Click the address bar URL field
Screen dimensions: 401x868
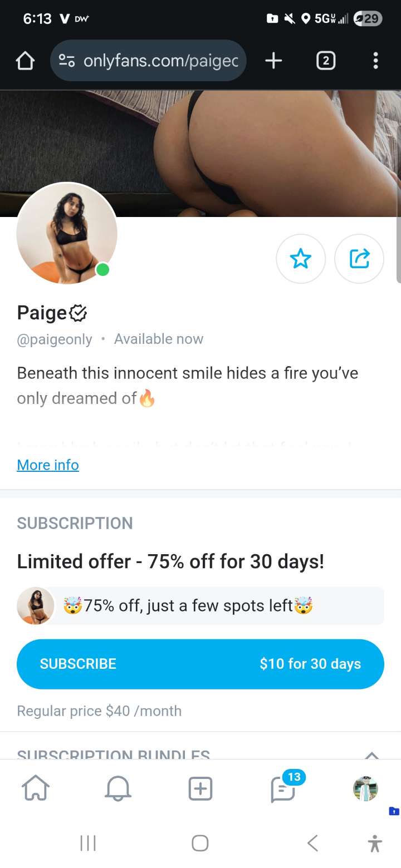tap(160, 61)
